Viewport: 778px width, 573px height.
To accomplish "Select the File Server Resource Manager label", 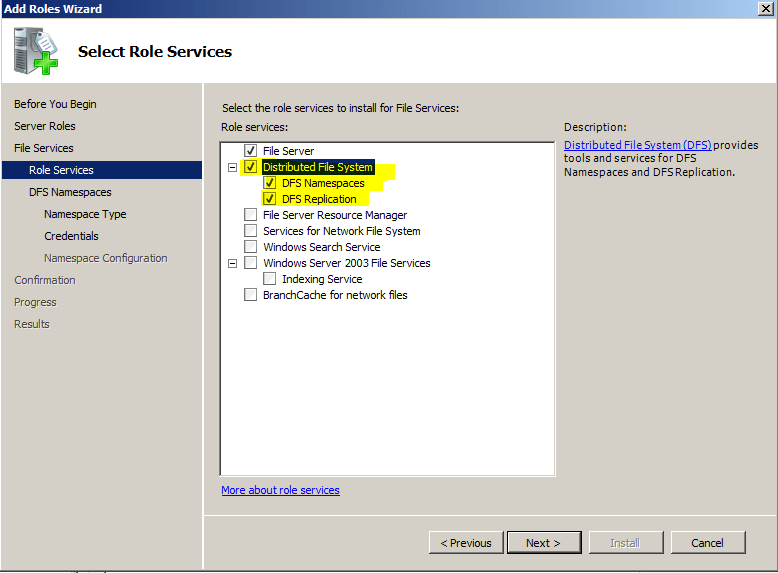I will click(335, 215).
